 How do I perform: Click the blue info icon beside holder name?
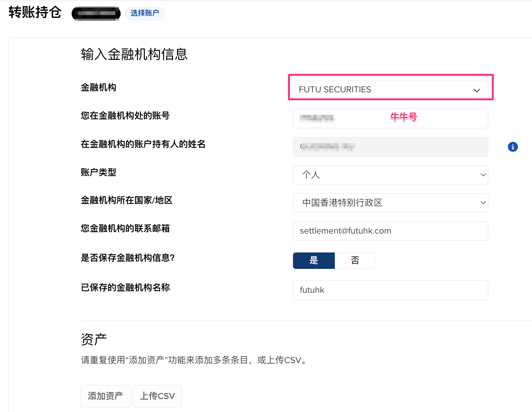(x=513, y=147)
